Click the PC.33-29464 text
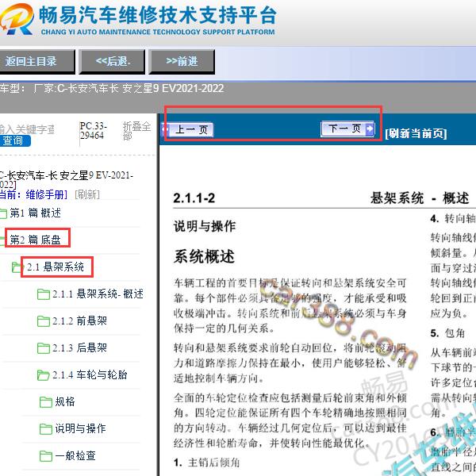 pos(93,131)
